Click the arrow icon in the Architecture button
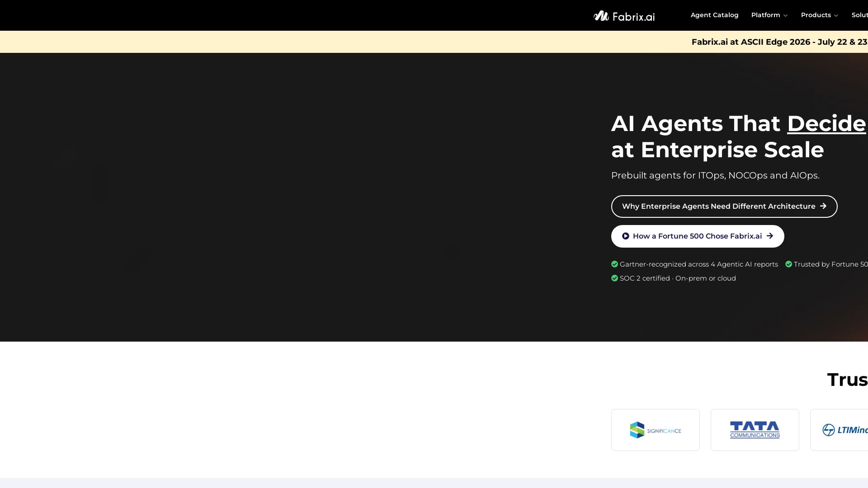868x488 pixels. pos(823,206)
